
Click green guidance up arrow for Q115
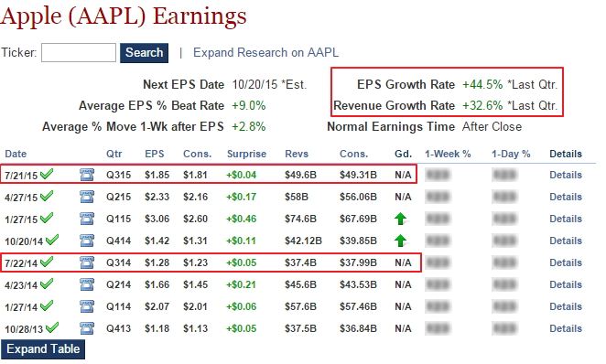coord(400,219)
